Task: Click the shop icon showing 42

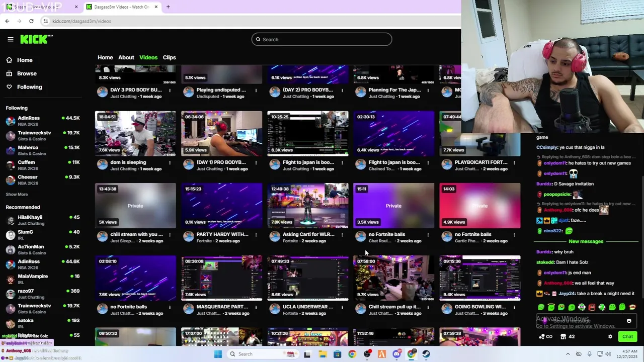Action: point(568,337)
